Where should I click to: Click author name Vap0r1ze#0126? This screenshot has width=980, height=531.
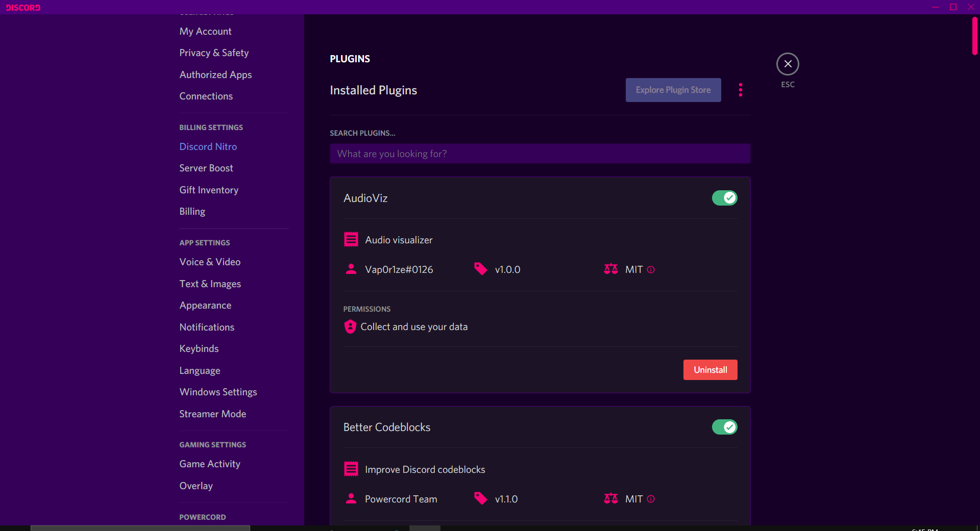coord(399,269)
